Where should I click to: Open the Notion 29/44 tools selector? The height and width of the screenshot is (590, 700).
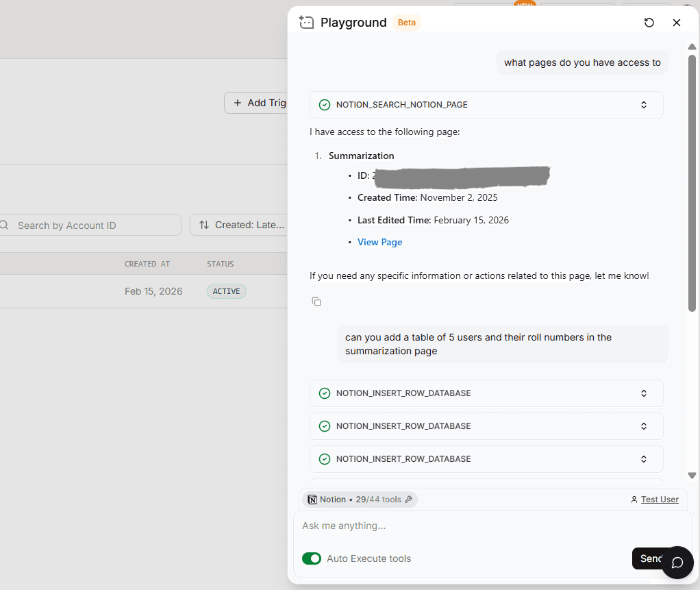pos(360,500)
